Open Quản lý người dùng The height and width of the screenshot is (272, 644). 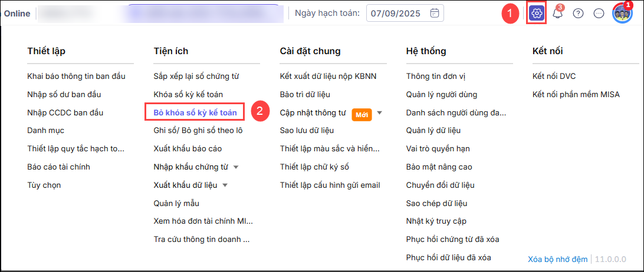tap(442, 94)
